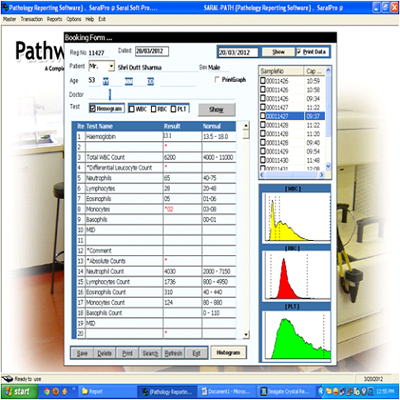Viewport: 400px width, 400px height.
Task: Click the Show button beside the PLT checkbox
Action: [x=217, y=110]
